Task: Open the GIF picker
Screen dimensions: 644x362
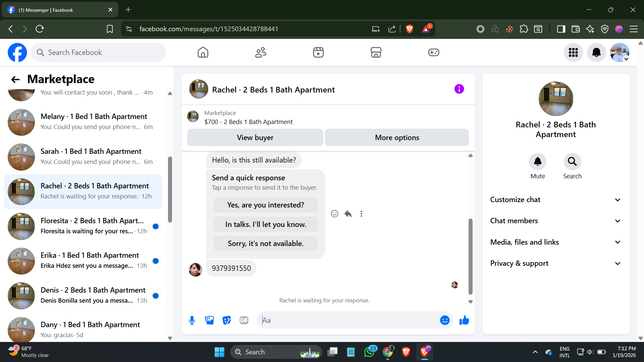Action: click(244, 320)
